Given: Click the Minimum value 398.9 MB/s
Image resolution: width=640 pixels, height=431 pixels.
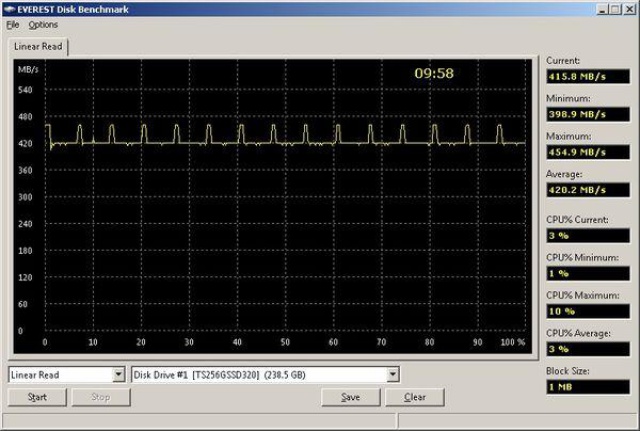Looking at the screenshot, I should [588, 114].
